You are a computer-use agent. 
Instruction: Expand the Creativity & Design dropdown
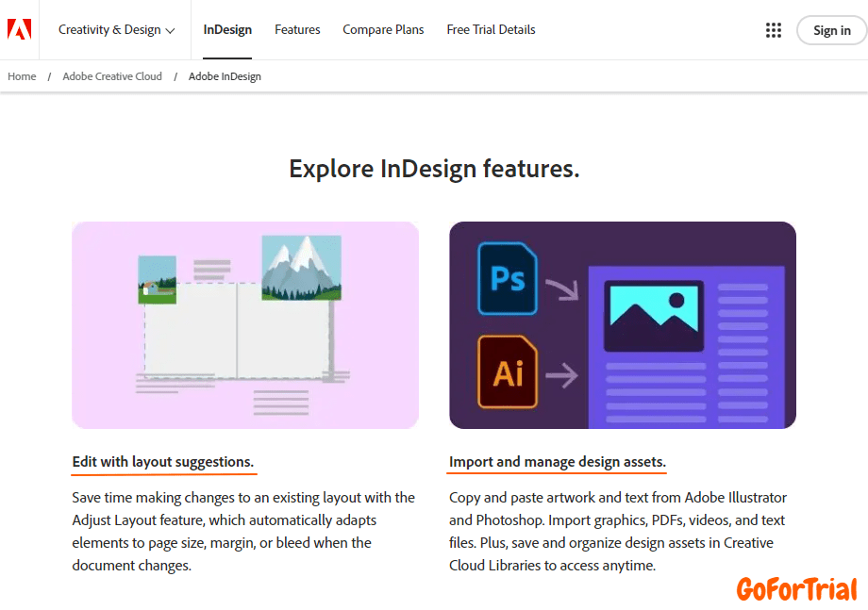[x=117, y=30]
